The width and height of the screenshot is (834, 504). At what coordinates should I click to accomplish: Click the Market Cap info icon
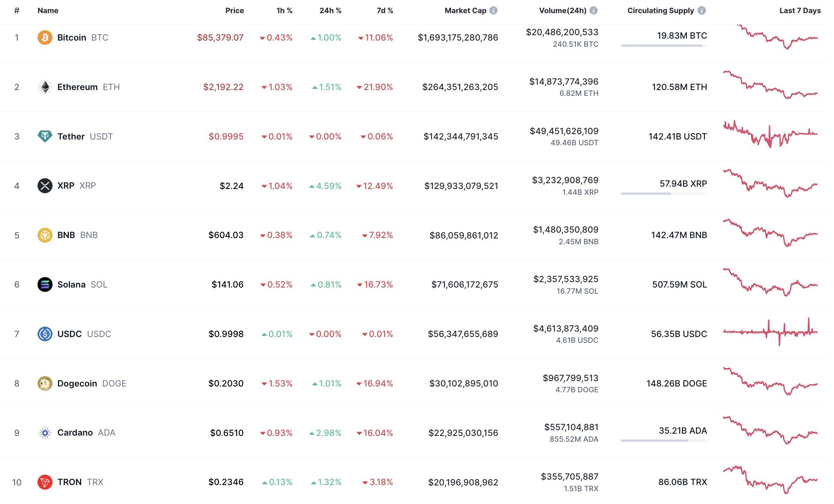pyautogui.click(x=494, y=10)
